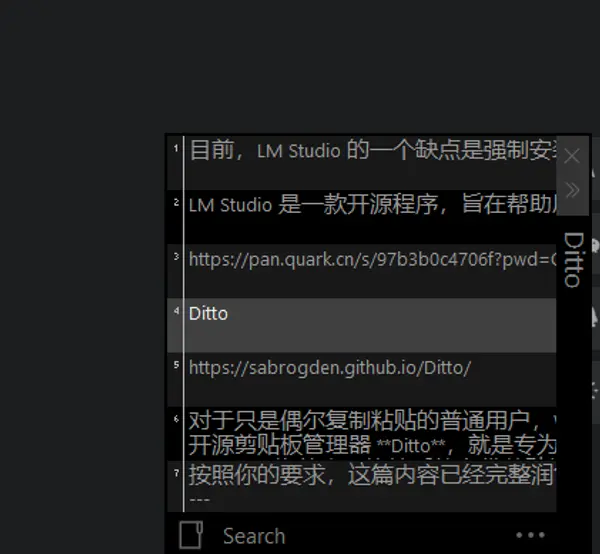Click row number 5 index marker
600x554 pixels.
tap(176, 365)
